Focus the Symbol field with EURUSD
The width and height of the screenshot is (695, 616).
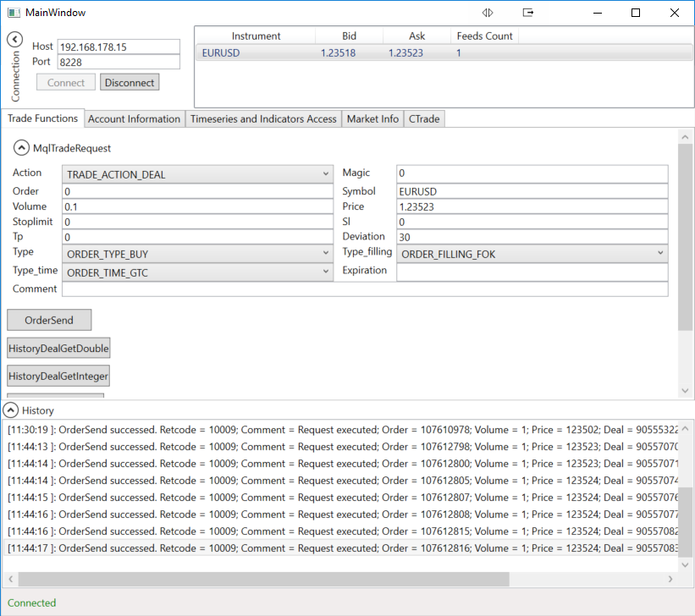click(532, 191)
